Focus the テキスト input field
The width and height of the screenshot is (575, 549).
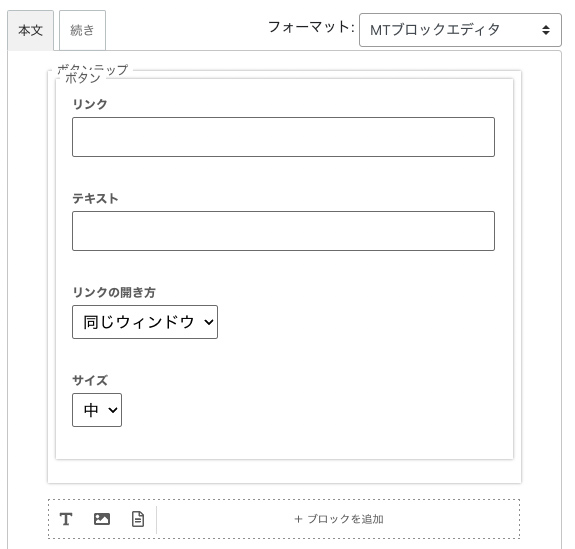click(283, 231)
